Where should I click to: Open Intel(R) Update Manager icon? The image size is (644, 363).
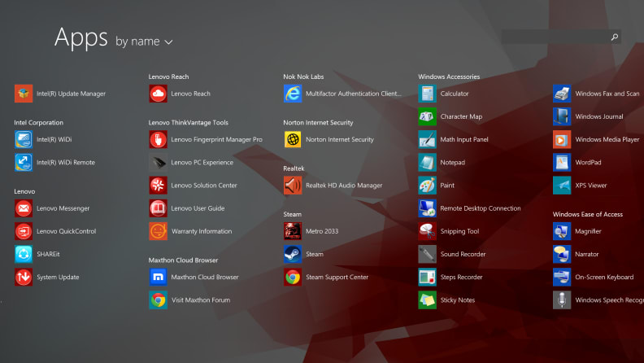[24, 94]
